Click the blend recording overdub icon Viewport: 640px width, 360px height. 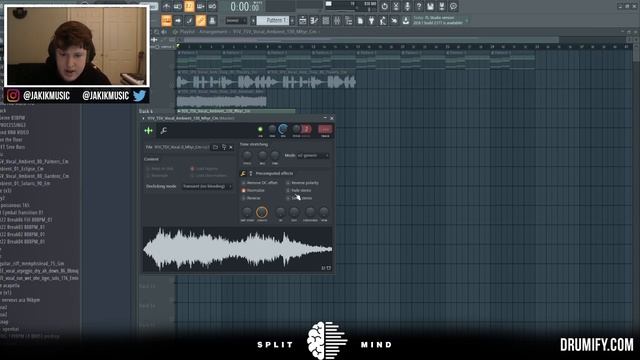coord(201,6)
